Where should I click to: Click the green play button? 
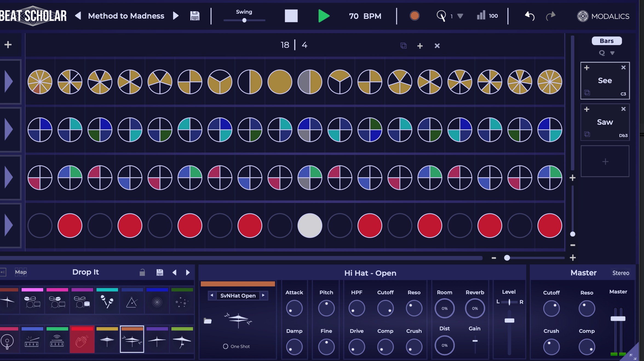[324, 16]
